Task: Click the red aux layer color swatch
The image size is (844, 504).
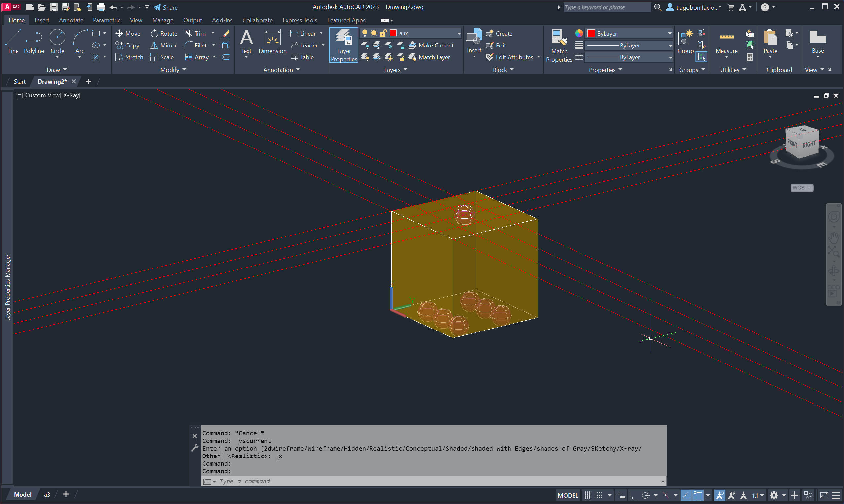Action: [393, 33]
